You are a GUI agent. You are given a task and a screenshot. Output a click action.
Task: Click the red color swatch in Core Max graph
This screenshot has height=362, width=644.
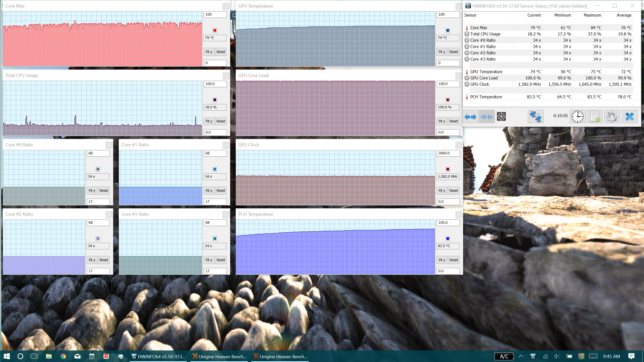pos(215,30)
